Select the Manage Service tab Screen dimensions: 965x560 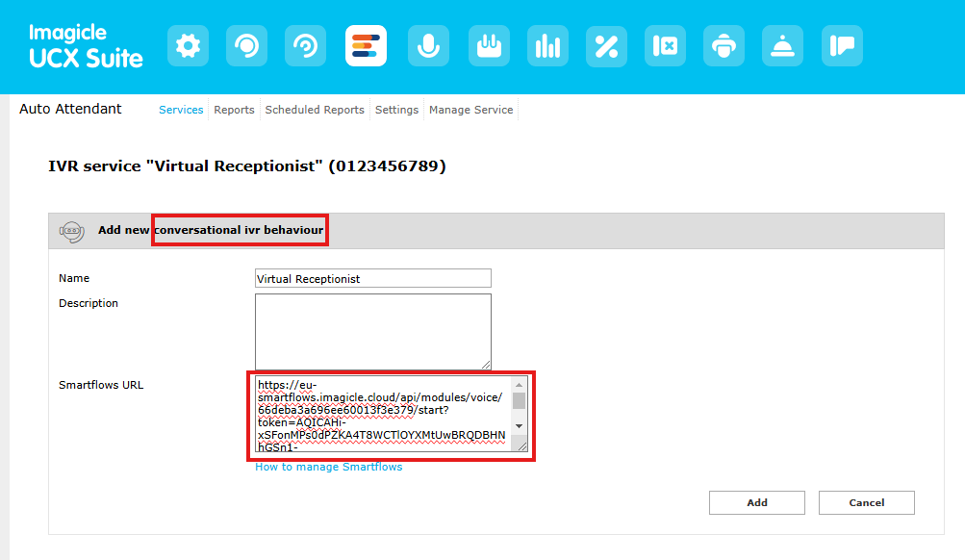click(x=470, y=110)
